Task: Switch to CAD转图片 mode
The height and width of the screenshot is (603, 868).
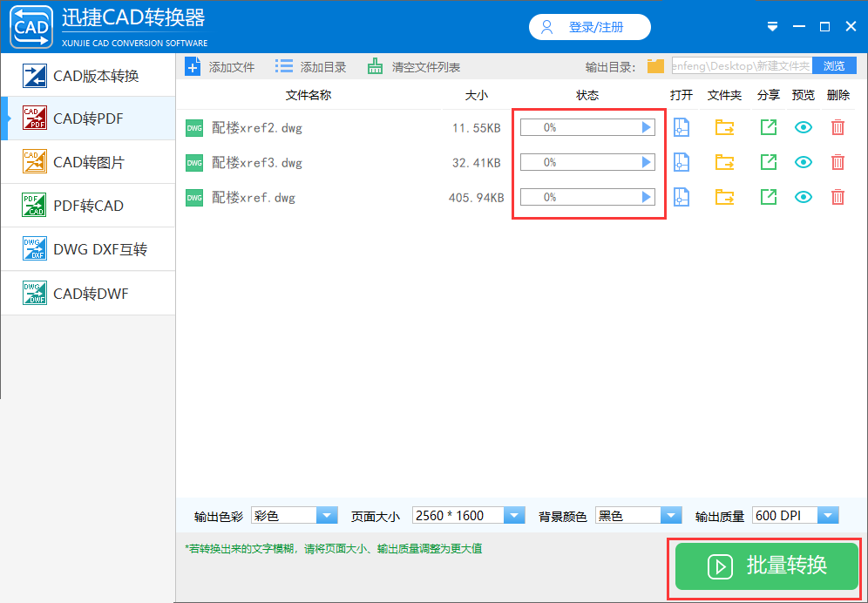Action: (88, 162)
